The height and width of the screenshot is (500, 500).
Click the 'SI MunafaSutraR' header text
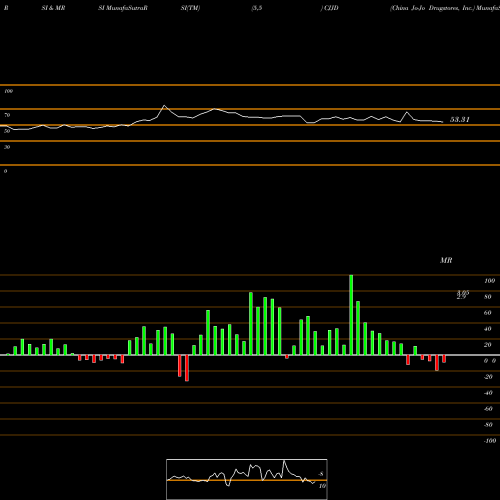[123, 8]
